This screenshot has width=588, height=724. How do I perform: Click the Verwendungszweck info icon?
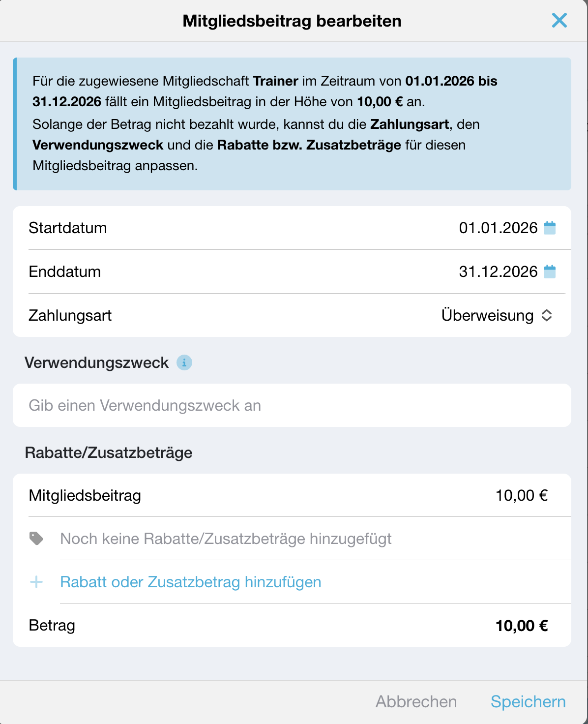click(184, 362)
